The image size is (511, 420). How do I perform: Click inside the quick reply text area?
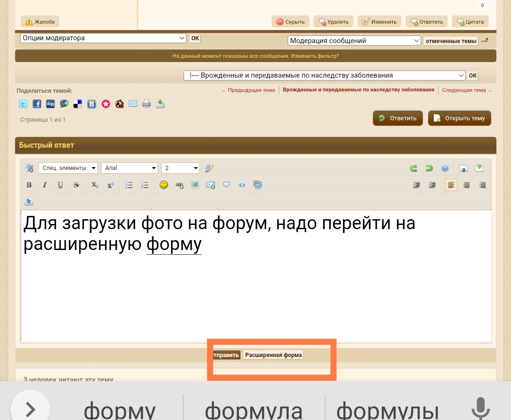(255, 294)
